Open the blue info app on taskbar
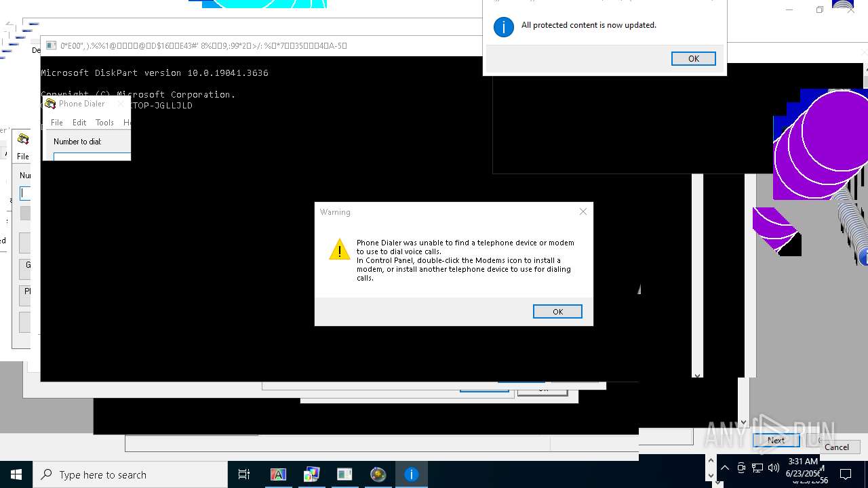The width and height of the screenshot is (868, 488). click(x=411, y=474)
